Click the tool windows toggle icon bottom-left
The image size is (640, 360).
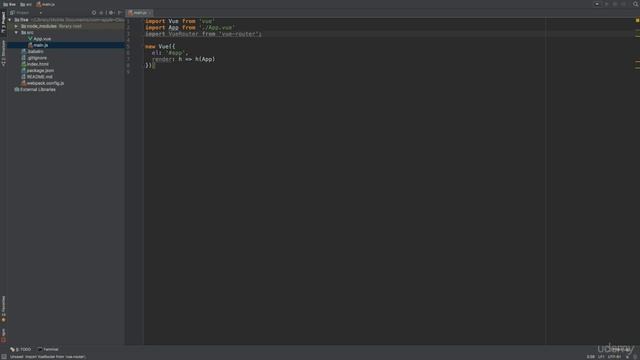click(4, 357)
